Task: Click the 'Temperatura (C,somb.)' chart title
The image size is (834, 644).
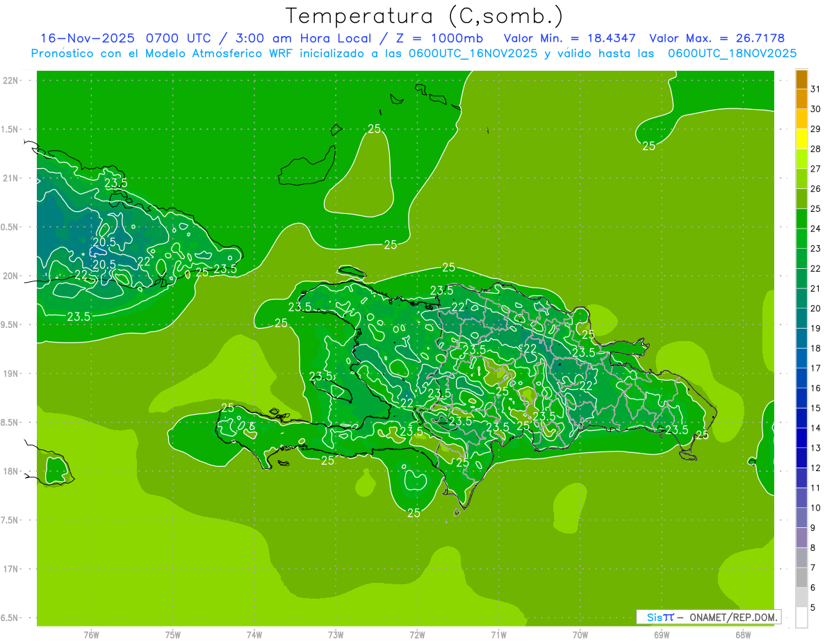Action: (424, 16)
